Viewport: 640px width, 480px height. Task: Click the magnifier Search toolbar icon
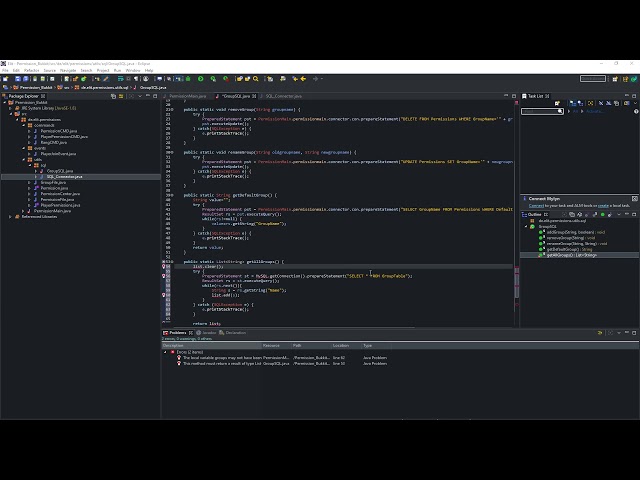(256, 79)
